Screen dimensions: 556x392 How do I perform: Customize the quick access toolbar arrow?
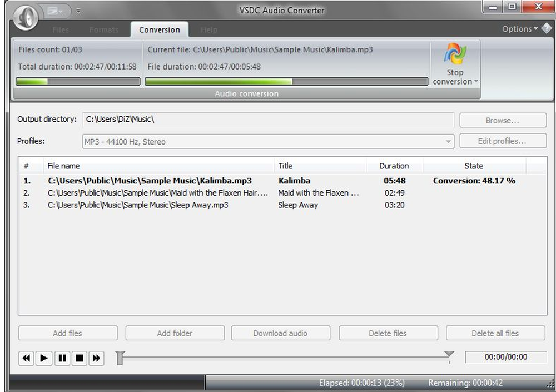(x=78, y=11)
